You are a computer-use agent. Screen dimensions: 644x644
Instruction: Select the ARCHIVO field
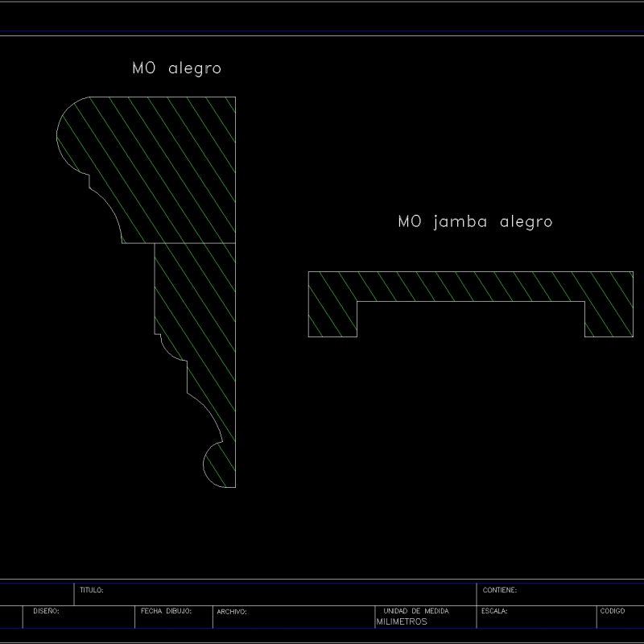click(x=233, y=612)
